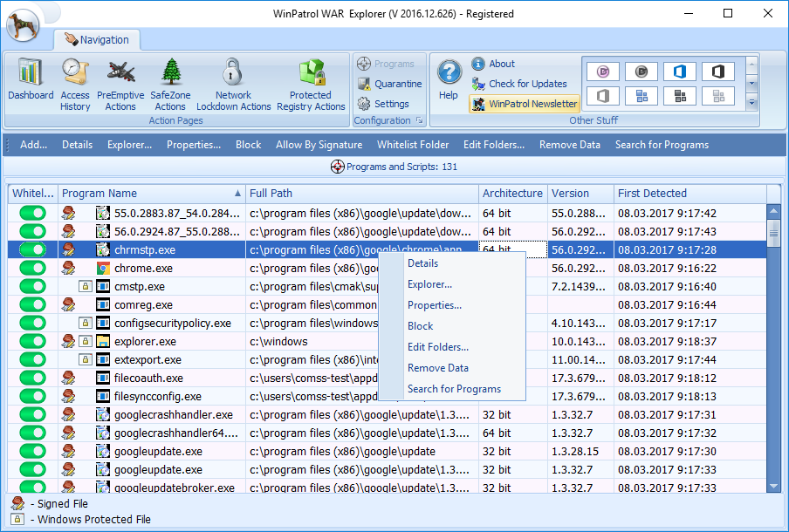The image size is (789, 532).
Task: Toggle whitelist switch for chrome.exe
Action: [x=32, y=269]
